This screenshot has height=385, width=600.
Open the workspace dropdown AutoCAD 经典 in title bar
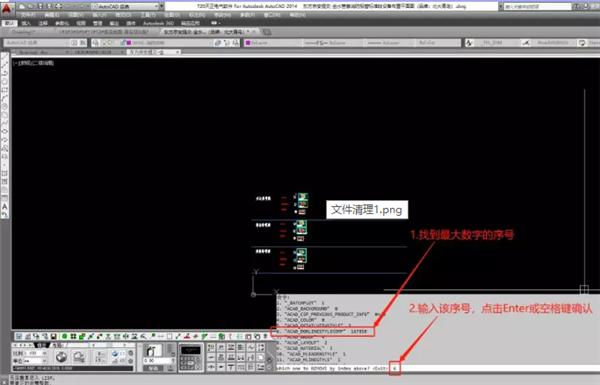point(127,7)
